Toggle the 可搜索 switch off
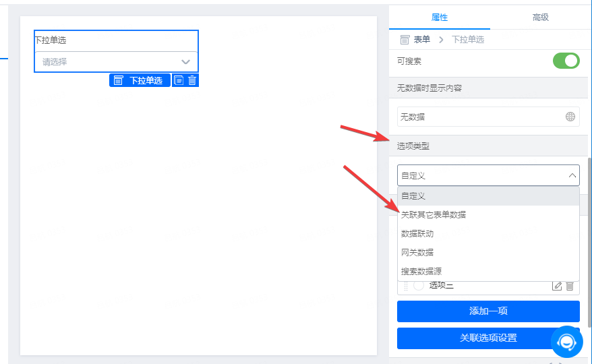This screenshot has height=364, width=592. click(x=566, y=61)
